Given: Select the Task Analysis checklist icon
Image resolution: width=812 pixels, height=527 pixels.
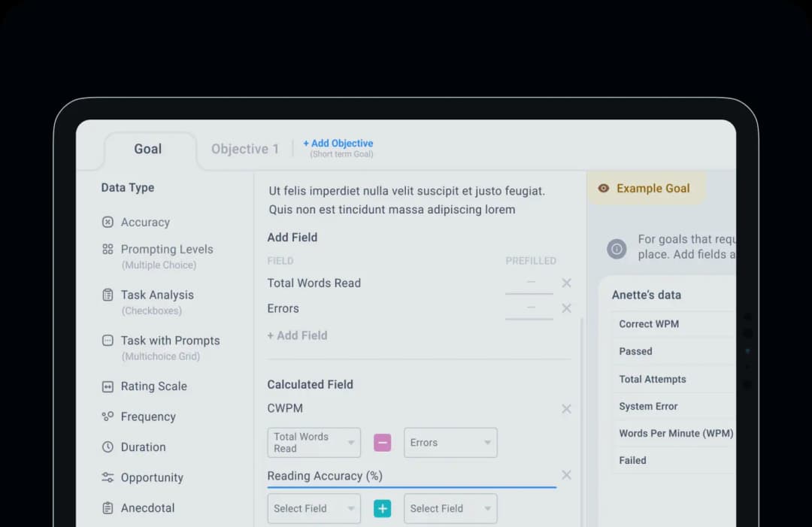Looking at the screenshot, I should (108, 295).
